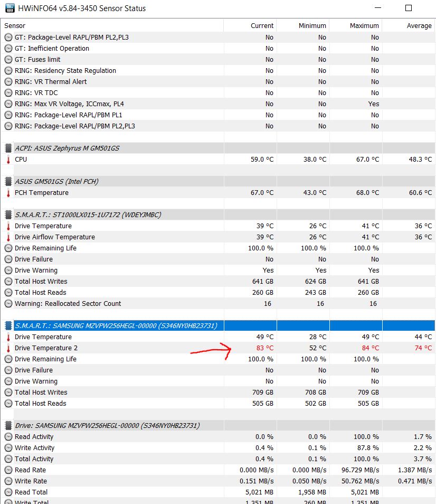Image resolution: width=436 pixels, height=504 pixels.
Task: Select the RING: Package-Level RAPL/PBM PL2,PL3 row label
Action: (x=75, y=126)
